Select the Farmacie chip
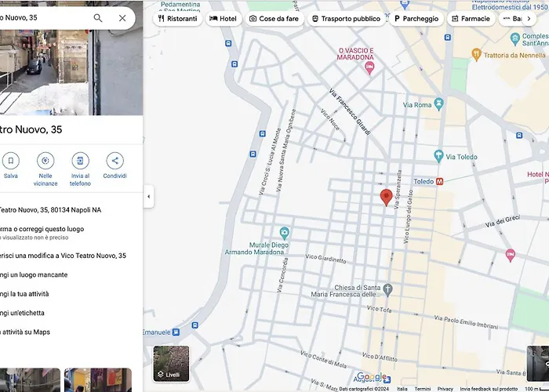The height and width of the screenshot is (392, 549). click(471, 19)
